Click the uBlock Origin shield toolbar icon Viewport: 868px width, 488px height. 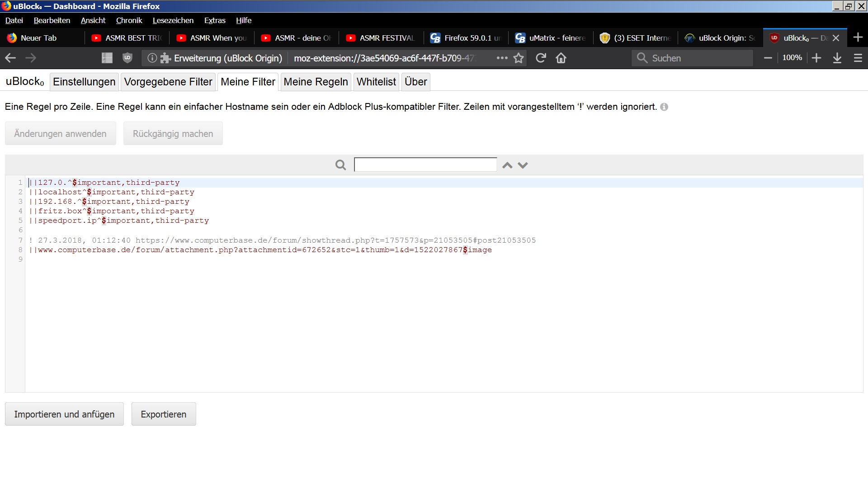(x=127, y=58)
